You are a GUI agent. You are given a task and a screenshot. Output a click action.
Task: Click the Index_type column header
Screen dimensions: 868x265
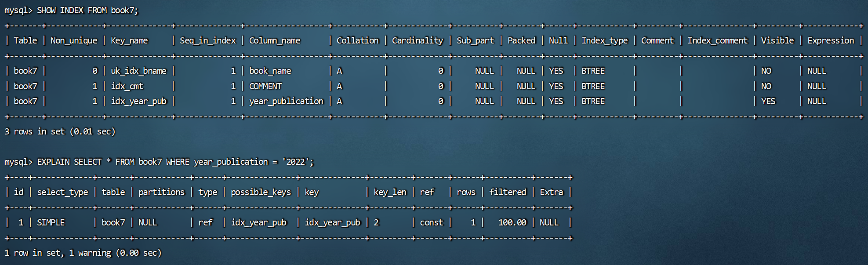click(x=604, y=40)
